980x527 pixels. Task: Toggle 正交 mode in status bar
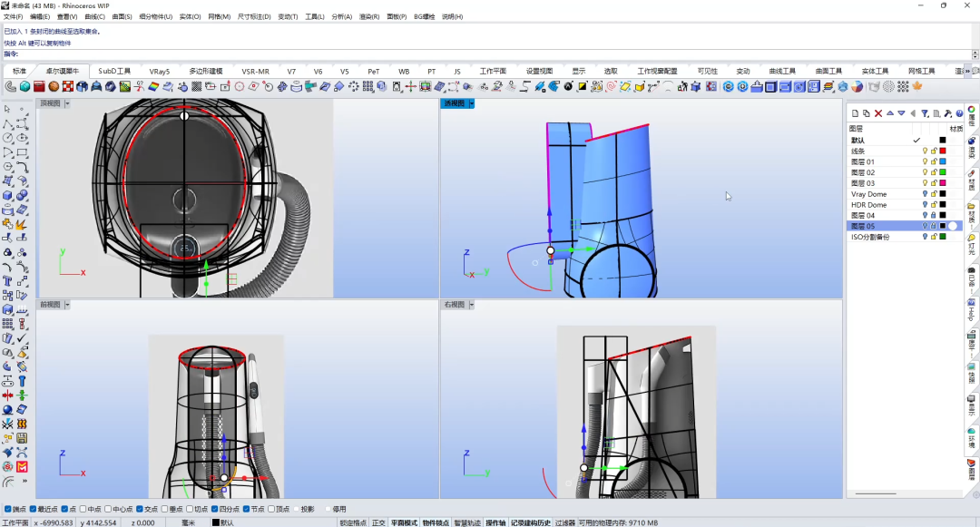(378, 522)
